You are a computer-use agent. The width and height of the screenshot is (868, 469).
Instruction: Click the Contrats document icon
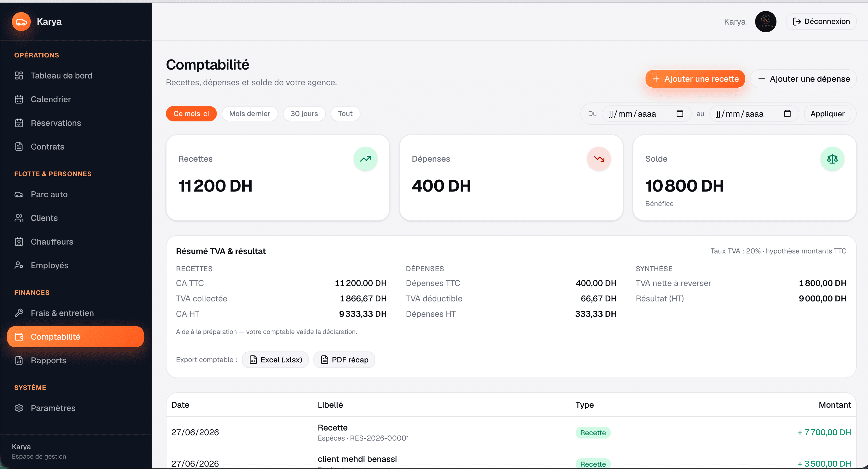[x=19, y=147]
